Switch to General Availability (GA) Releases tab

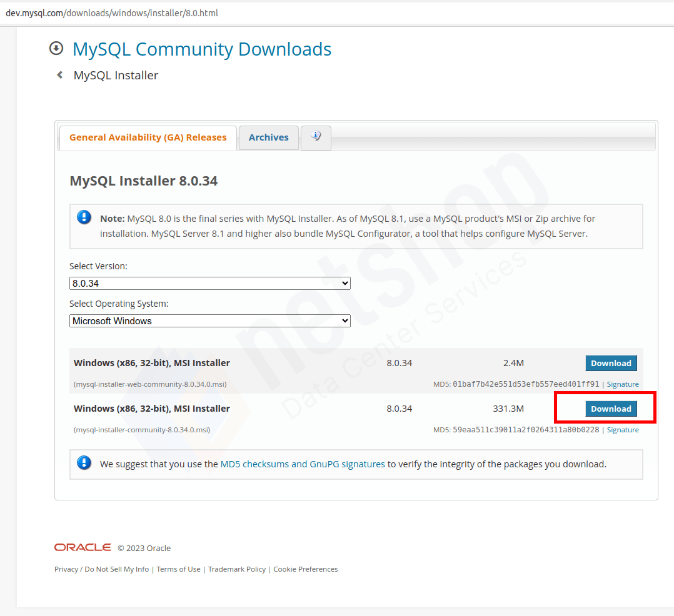click(148, 137)
